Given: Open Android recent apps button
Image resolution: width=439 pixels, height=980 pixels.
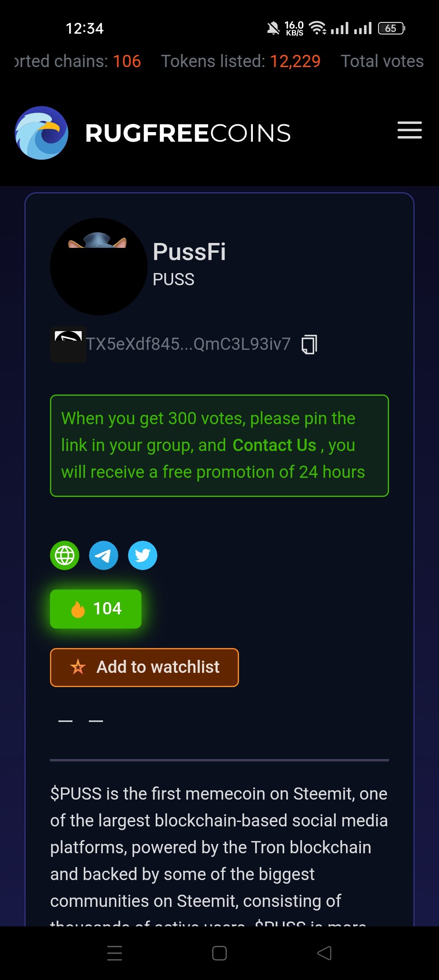Looking at the screenshot, I should (115, 953).
